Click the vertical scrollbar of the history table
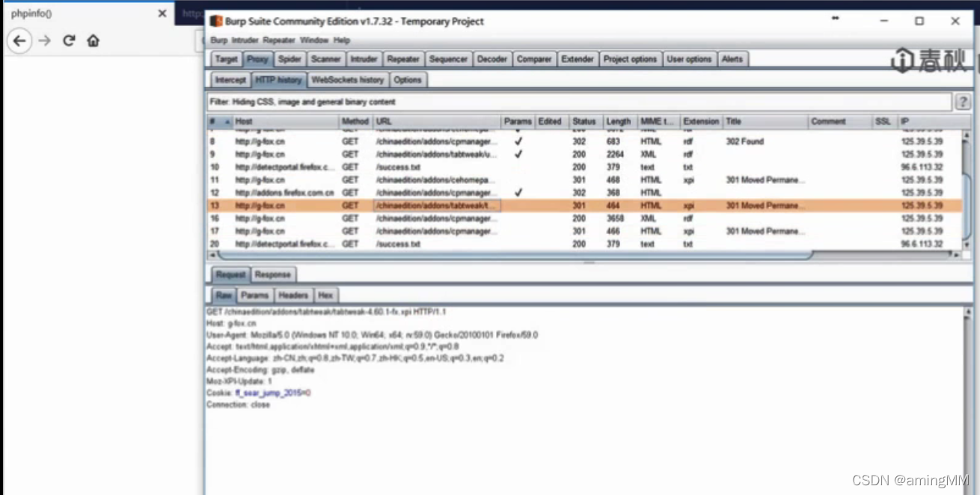 coord(965,189)
